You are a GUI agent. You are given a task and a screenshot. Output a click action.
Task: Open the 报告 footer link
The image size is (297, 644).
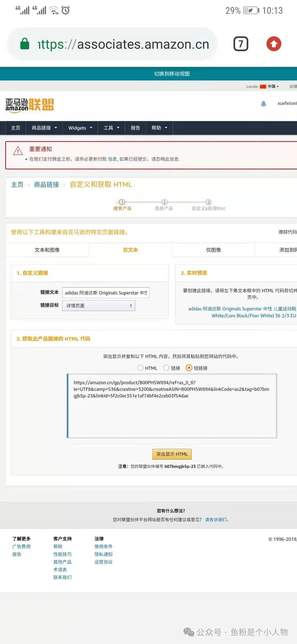point(17,554)
